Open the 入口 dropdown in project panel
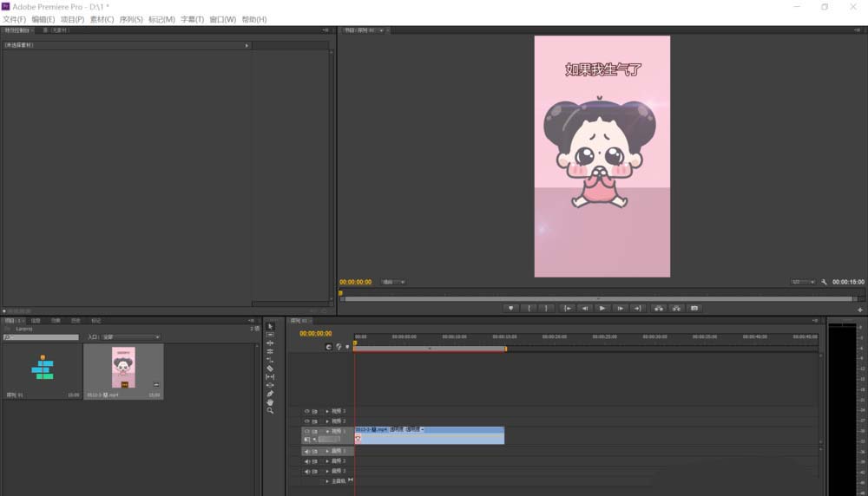This screenshot has width=868, height=496. point(130,336)
